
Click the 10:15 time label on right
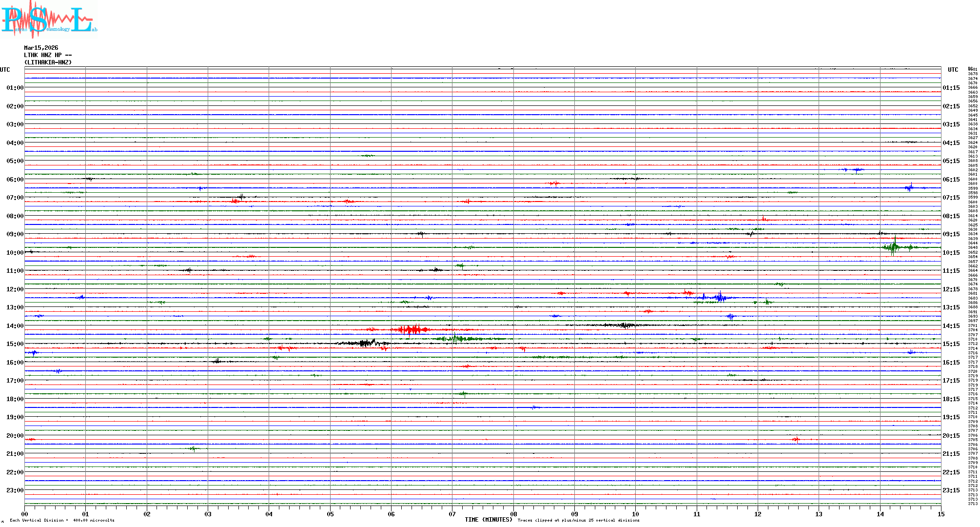[x=951, y=253]
